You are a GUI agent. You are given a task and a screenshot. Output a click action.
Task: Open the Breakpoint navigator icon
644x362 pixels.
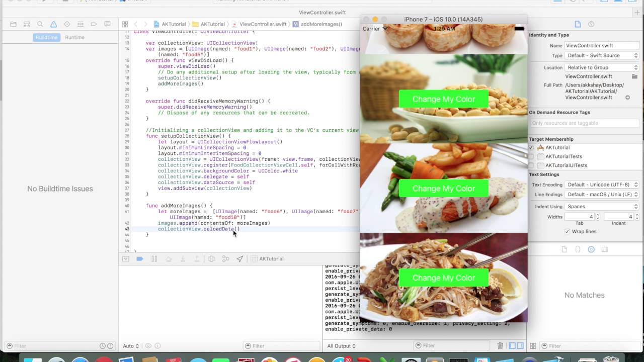pos(94,24)
